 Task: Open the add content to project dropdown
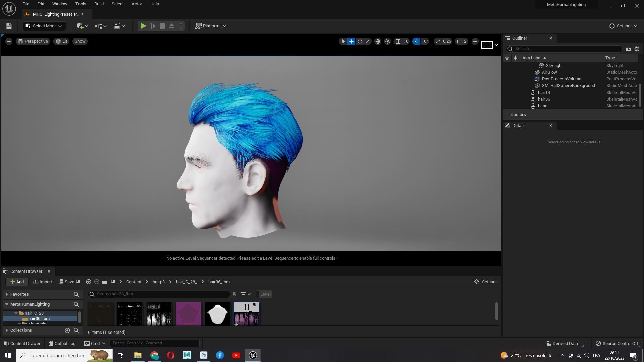82,26
